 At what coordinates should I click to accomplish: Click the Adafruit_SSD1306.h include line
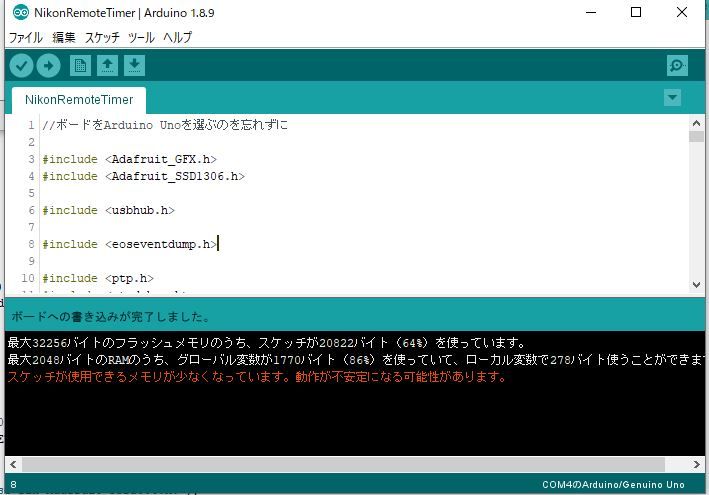point(143,176)
